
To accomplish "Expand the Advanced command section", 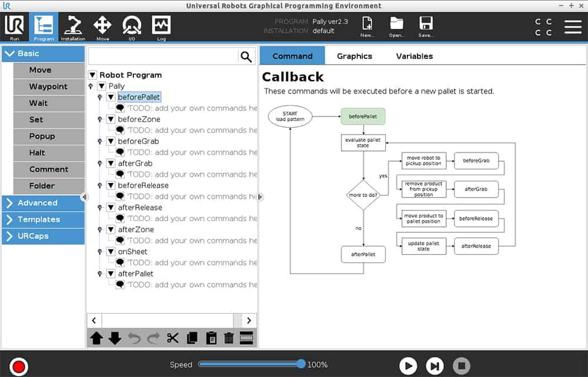I will [43, 203].
